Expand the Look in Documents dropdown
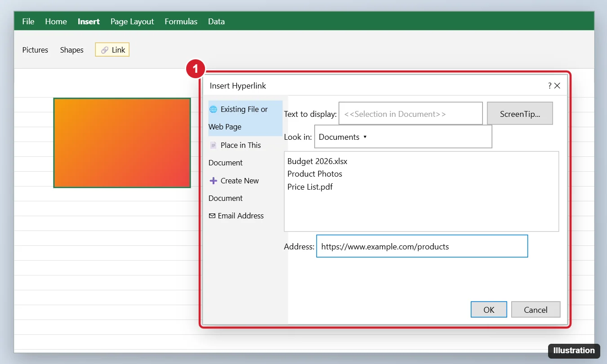 [403, 137]
